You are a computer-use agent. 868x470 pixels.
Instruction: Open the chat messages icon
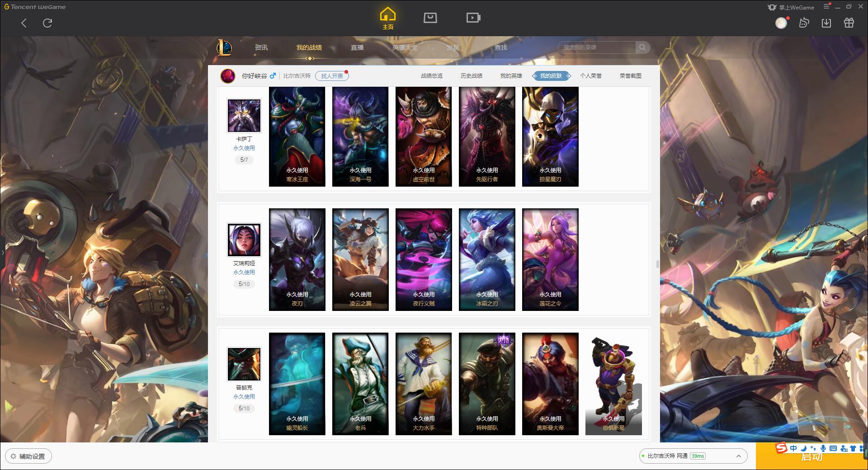804,23
